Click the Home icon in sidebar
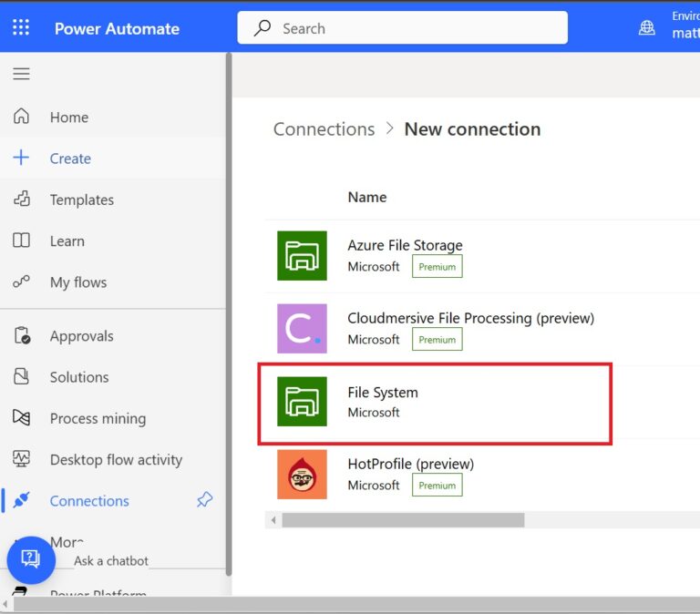Viewport: 700px width, 614px height. (x=21, y=117)
